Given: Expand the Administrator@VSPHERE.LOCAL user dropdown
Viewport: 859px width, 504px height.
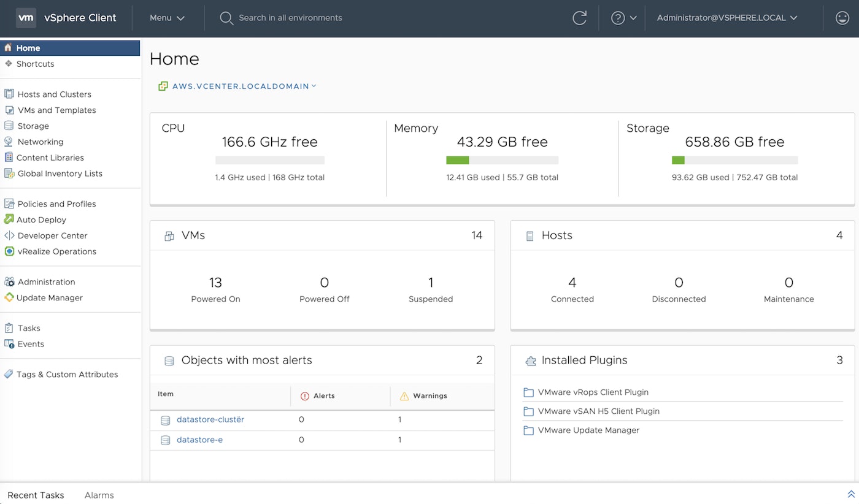Looking at the screenshot, I should click(726, 18).
